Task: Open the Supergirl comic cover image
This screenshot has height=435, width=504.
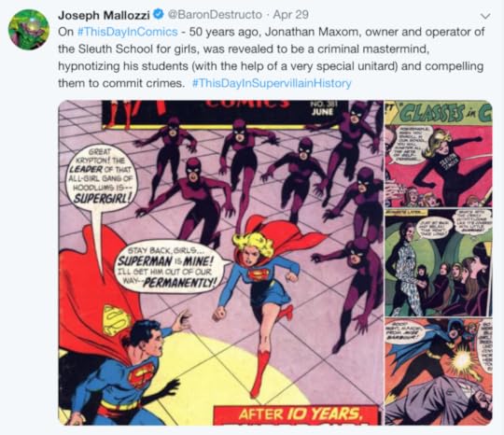Action: pyautogui.click(x=221, y=262)
